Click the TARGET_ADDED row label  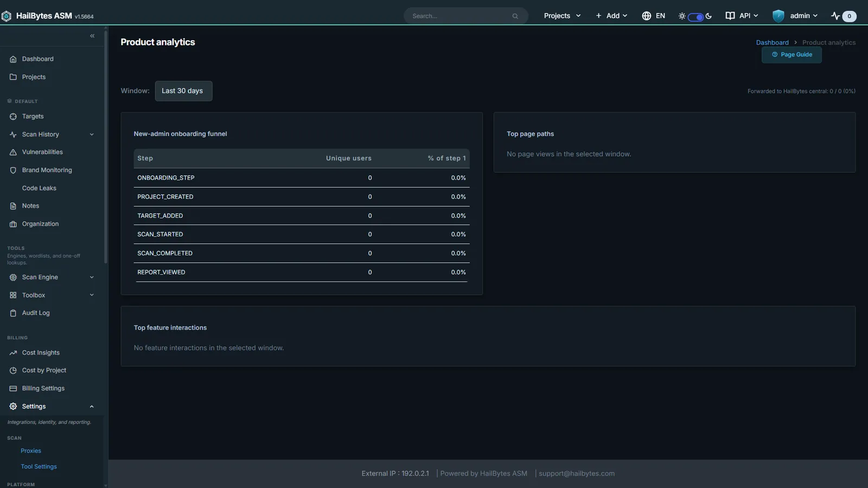tap(160, 216)
